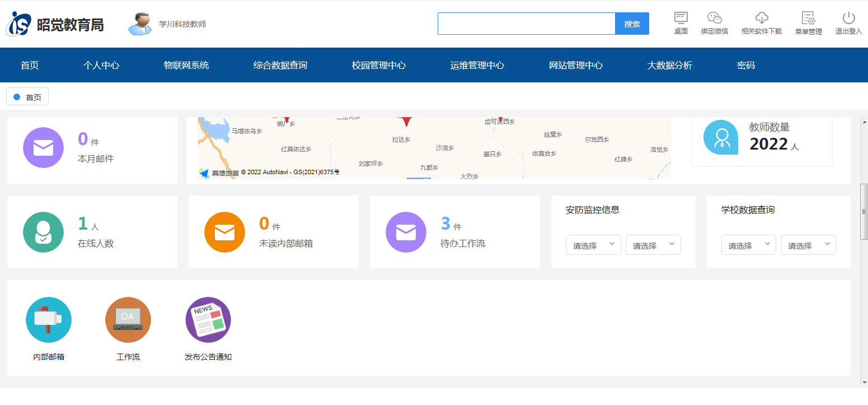Click the 昭觉教育局 logo icon

point(18,24)
